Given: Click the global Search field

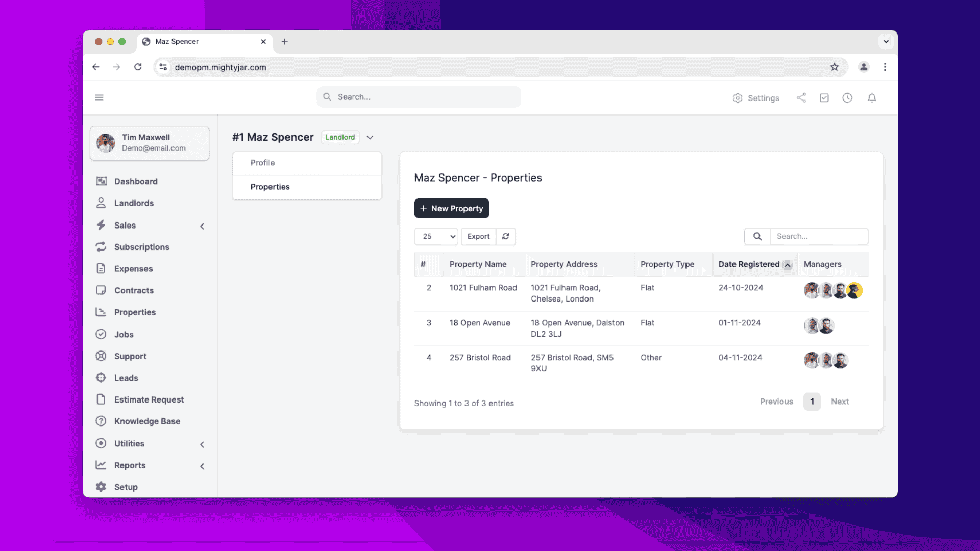Looking at the screenshot, I should [419, 97].
